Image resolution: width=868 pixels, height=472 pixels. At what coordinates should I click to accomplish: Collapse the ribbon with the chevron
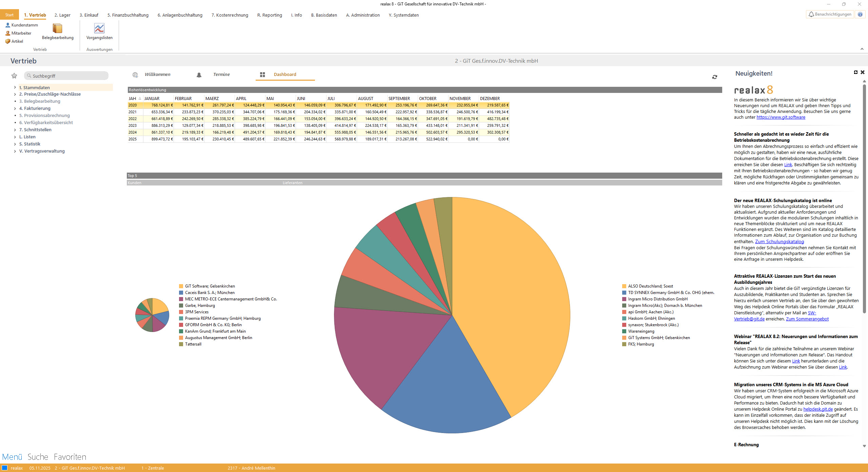pos(862,49)
